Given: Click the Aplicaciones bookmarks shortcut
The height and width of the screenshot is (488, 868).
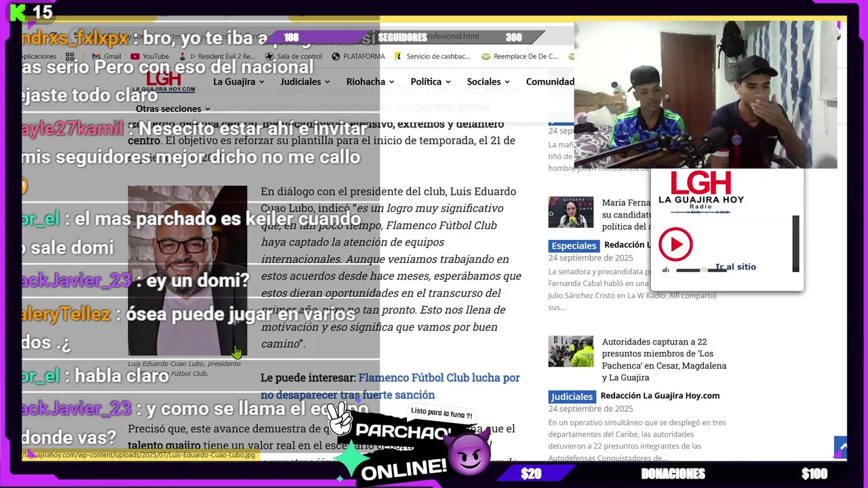Looking at the screenshot, I should coord(39,56).
